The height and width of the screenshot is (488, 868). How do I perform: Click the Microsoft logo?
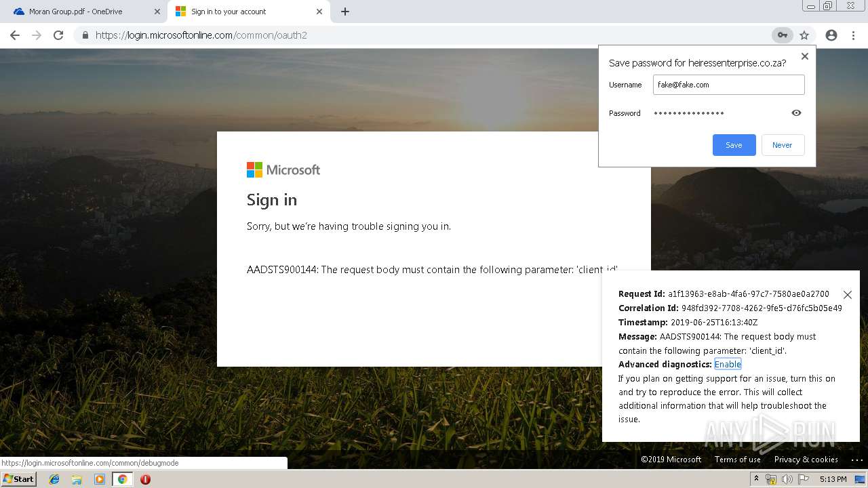pyautogui.click(x=283, y=169)
